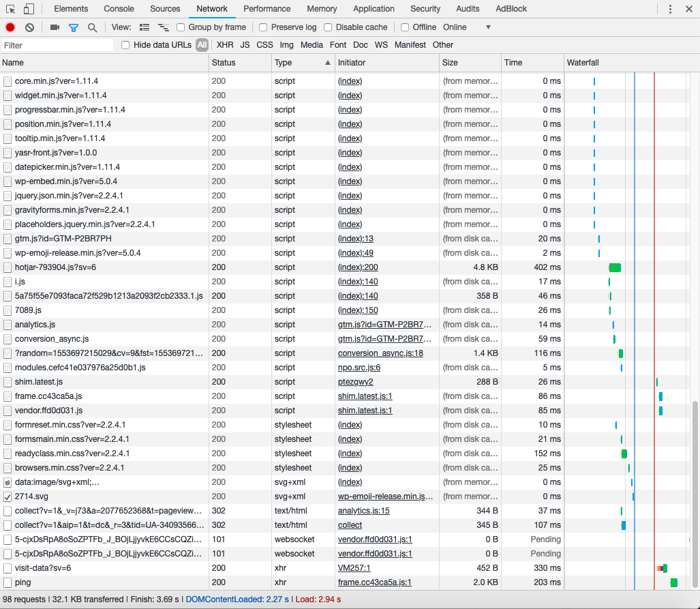This screenshot has height=609, width=700.
Task: Tick the Hide data URLs checkbox
Action: [x=125, y=45]
